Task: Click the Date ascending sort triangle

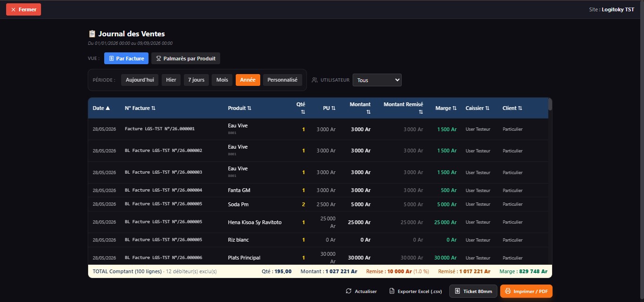Action: pyautogui.click(x=108, y=108)
